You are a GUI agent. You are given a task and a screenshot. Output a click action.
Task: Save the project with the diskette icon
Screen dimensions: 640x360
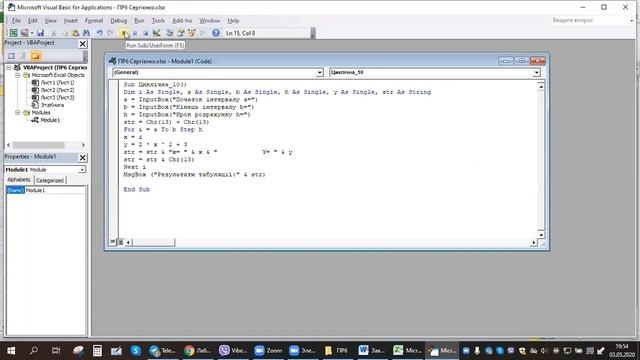pos(40,33)
